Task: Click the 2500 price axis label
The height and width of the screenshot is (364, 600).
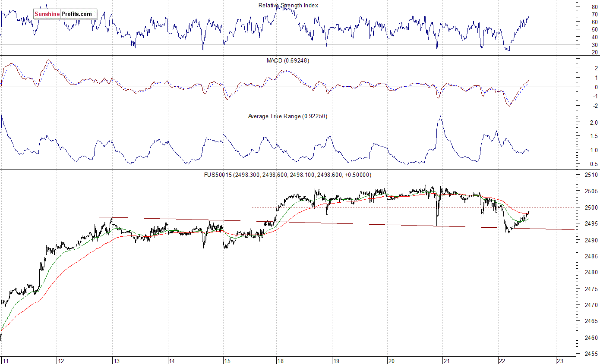Action: pos(591,207)
